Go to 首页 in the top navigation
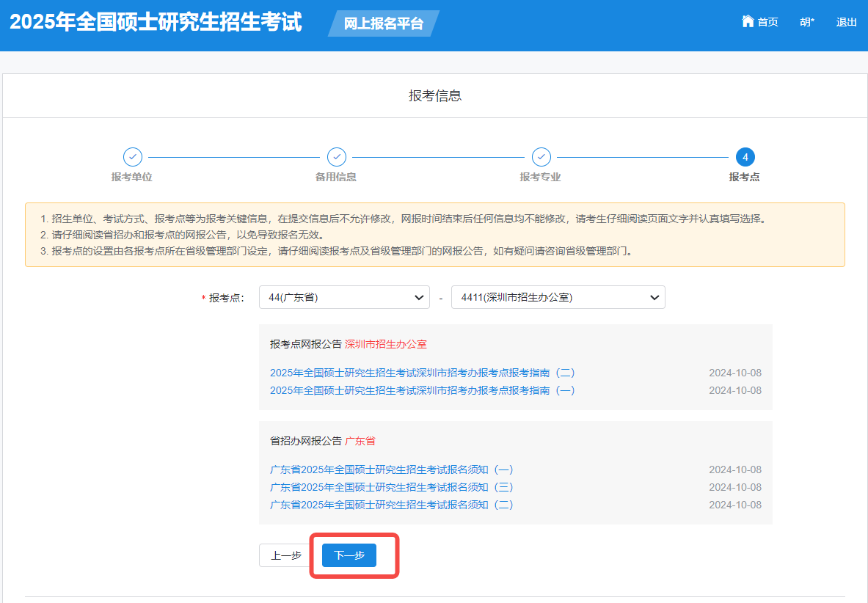Screen dimensions: 868x603 click(767, 22)
